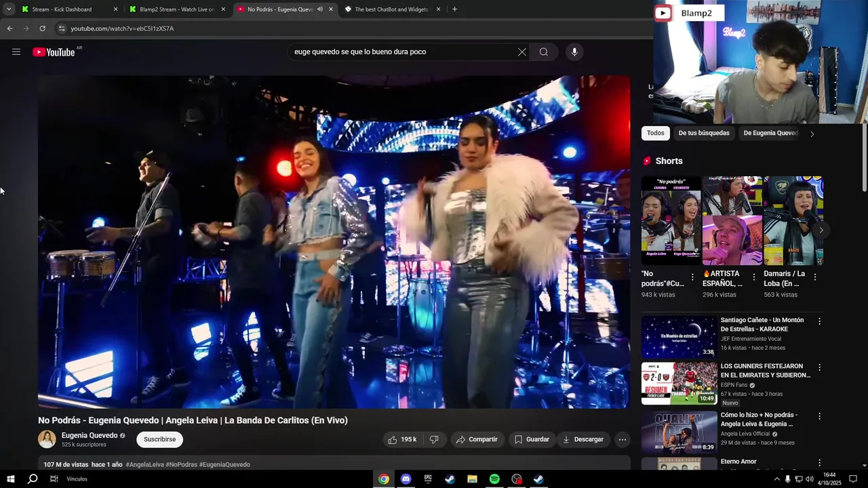Pause the video by clicking the player
The image size is (868, 488).
point(334,242)
